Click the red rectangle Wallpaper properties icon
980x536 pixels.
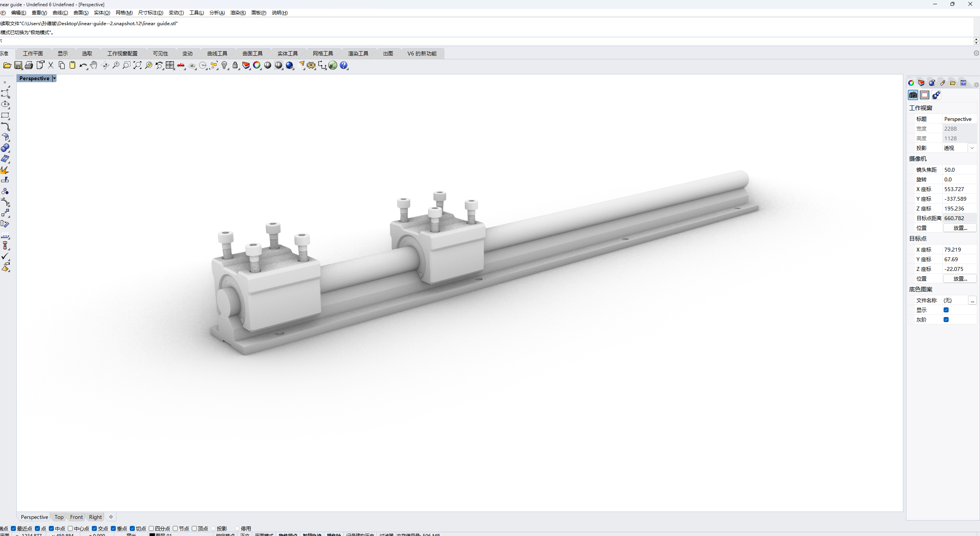point(925,95)
